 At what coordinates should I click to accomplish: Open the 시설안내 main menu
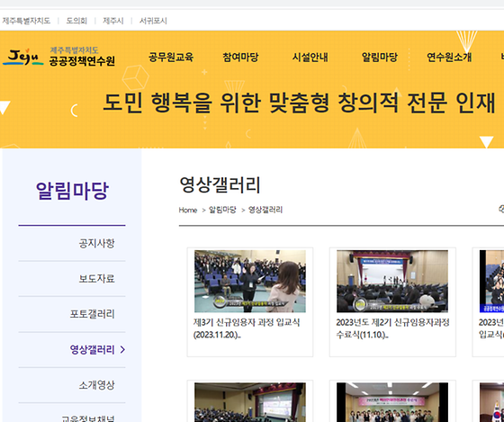point(310,58)
